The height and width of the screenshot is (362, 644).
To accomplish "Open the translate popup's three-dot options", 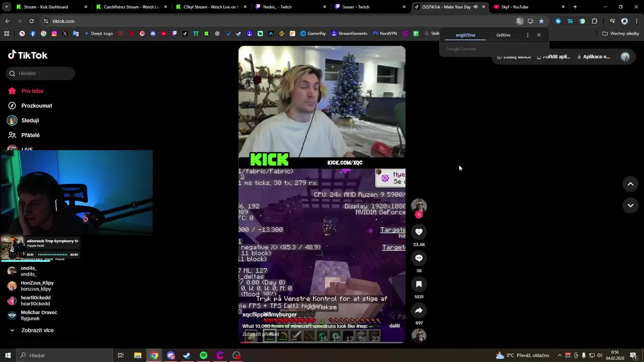I will (527, 35).
